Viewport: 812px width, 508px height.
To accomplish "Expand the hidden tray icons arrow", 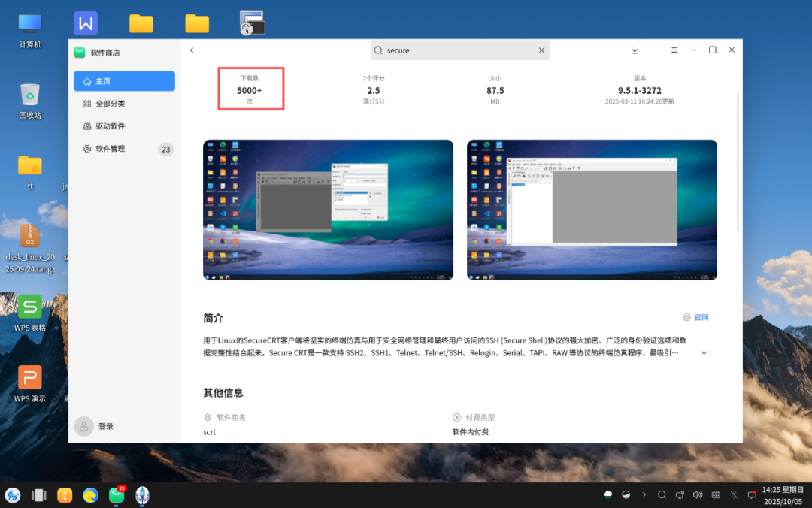I will pos(644,494).
